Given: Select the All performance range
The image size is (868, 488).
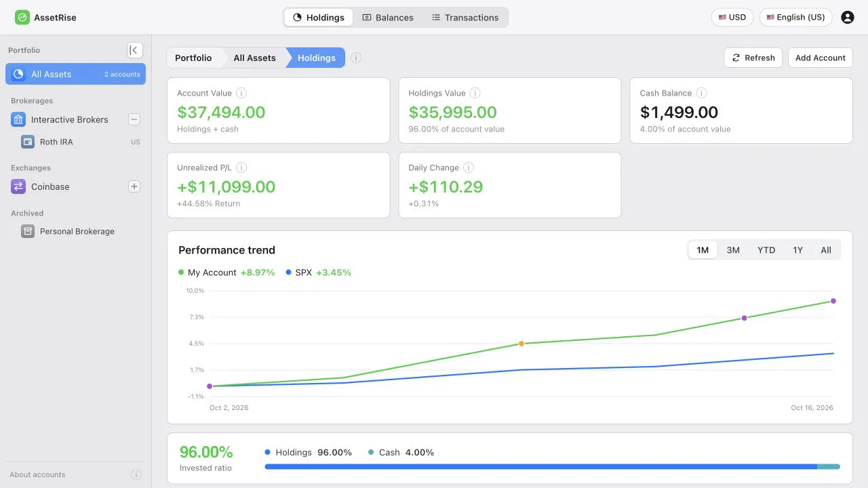Looking at the screenshot, I should [x=826, y=250].
